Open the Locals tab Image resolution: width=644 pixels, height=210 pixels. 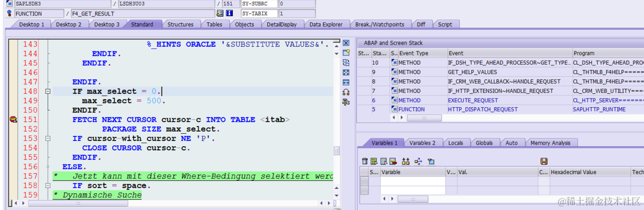coord(455,143)
